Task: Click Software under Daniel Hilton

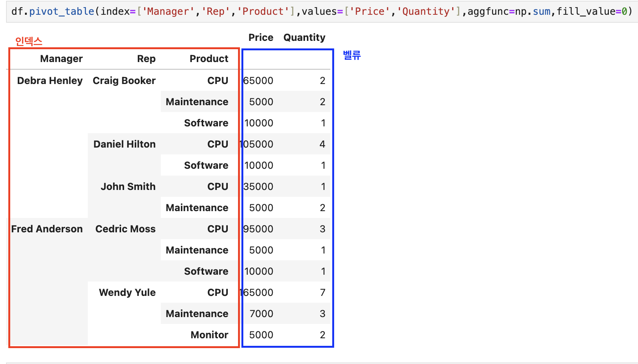Action: click(206, 165)
